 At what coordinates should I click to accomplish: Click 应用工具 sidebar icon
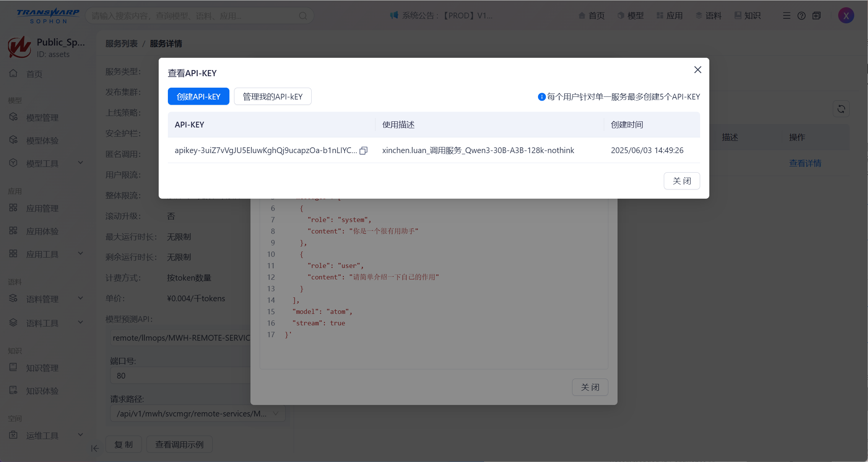pos(13,253)
